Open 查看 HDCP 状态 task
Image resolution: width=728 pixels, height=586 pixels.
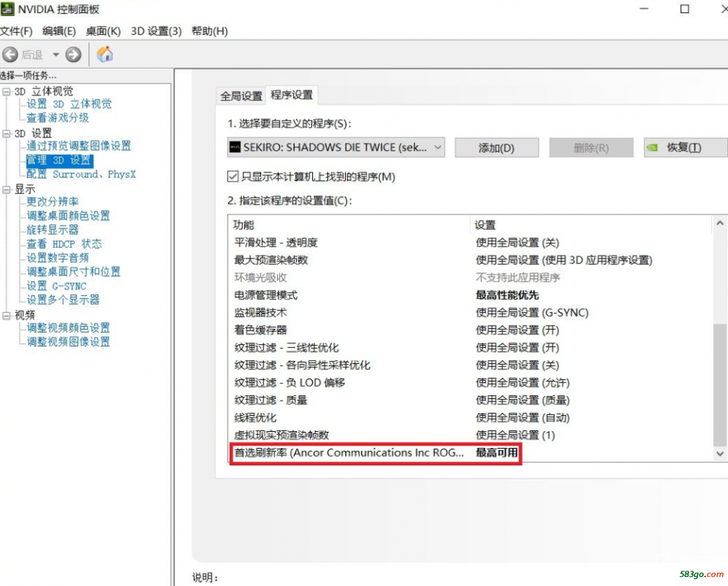coord(64,243)
